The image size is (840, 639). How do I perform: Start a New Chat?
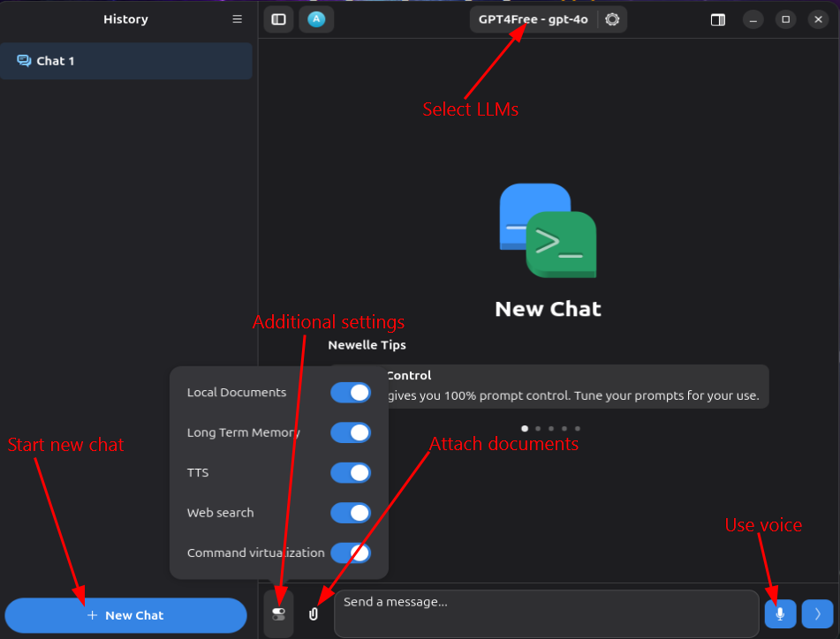pyautogui.click(x=126, y=615)
